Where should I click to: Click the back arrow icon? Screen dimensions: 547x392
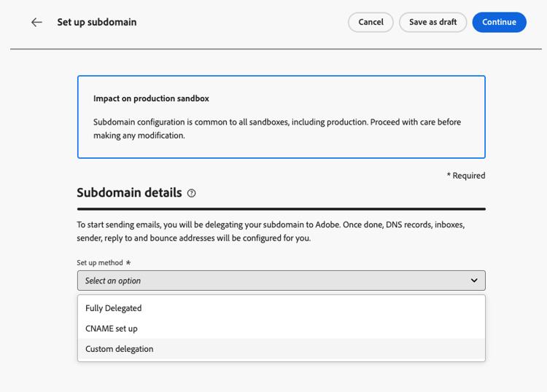(36, 23)
